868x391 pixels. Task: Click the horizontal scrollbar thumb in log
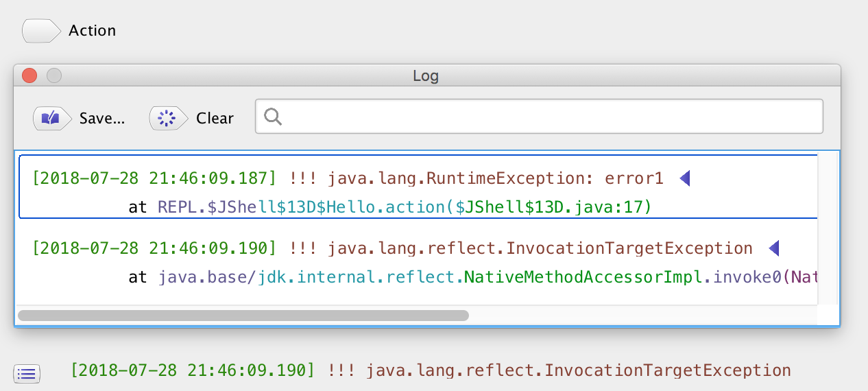pos(243,316)
